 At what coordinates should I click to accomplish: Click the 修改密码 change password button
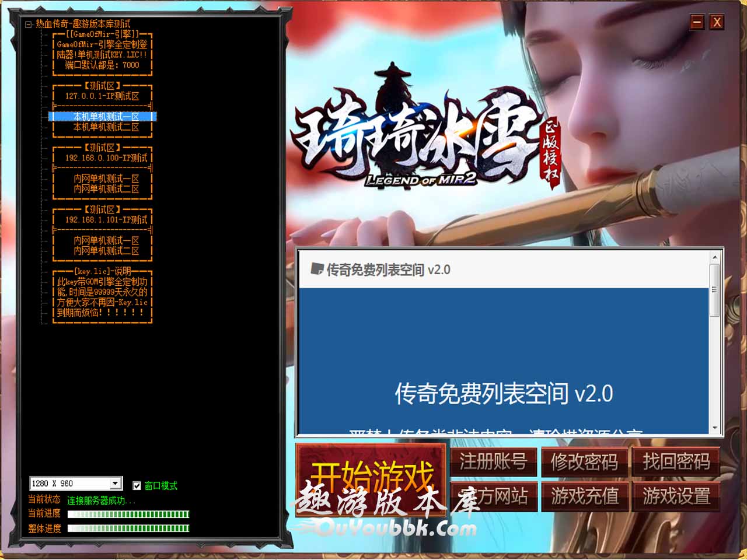pyautogui.click(x=584, y=462)
